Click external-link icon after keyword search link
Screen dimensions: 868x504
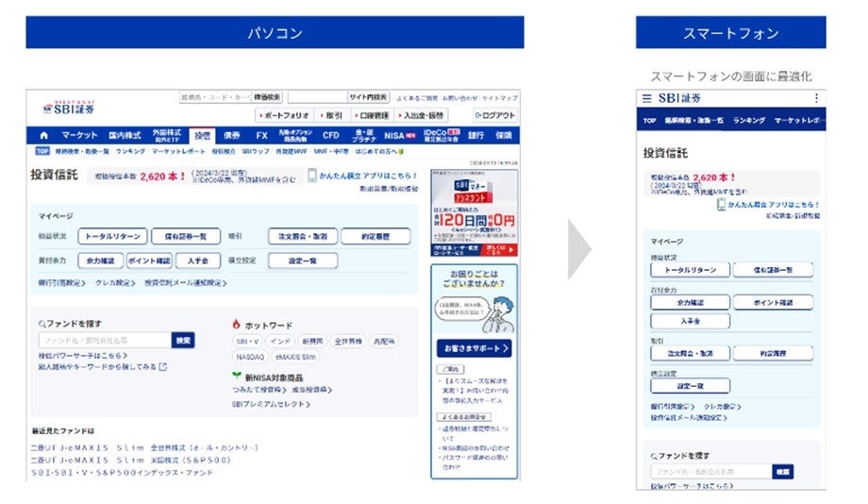(162, 366)
